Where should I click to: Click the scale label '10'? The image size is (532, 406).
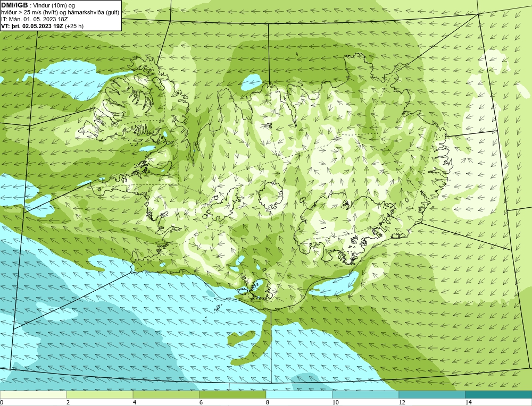click(335, 402)
